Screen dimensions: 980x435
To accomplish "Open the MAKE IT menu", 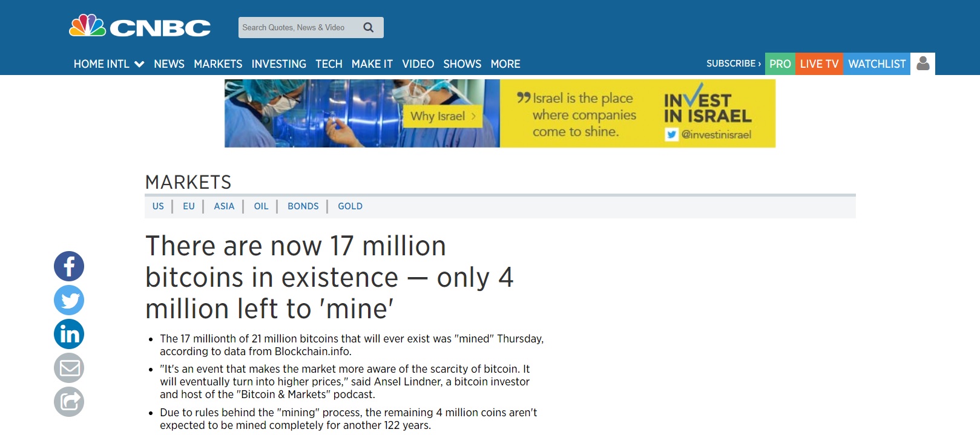I will 372,64.
